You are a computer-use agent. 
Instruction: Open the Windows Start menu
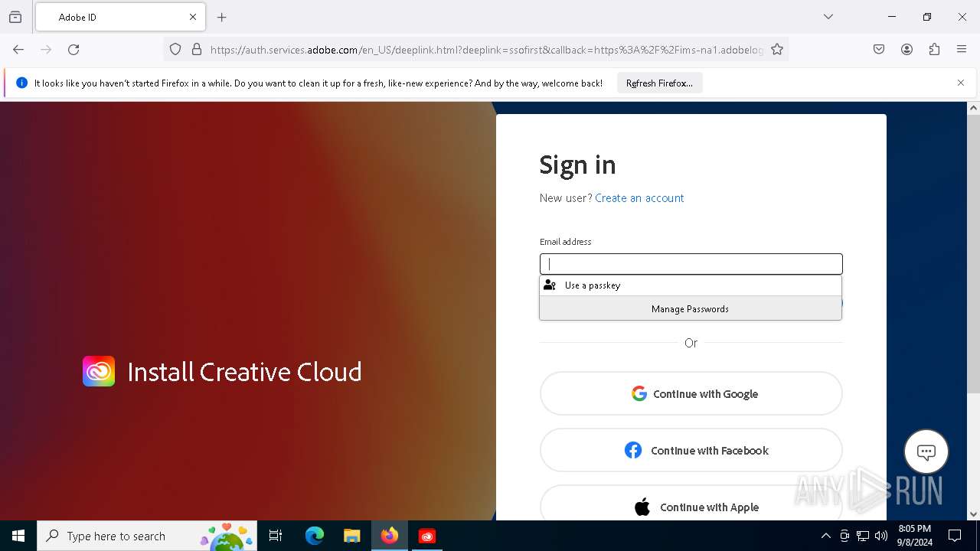(18, 536)
